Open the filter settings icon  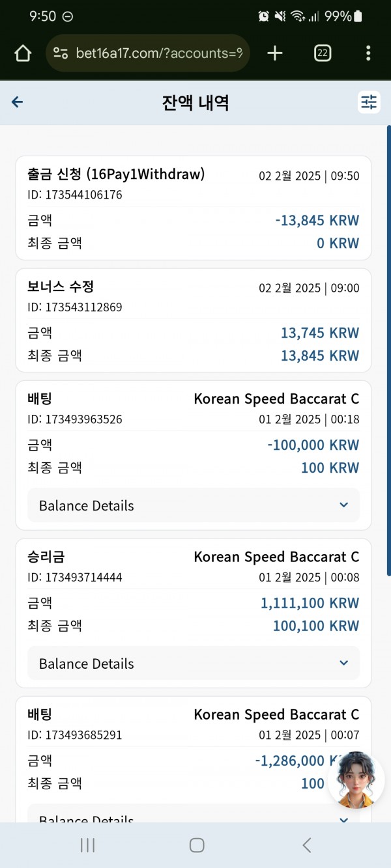pyautogui.click(x=369, y=102)
